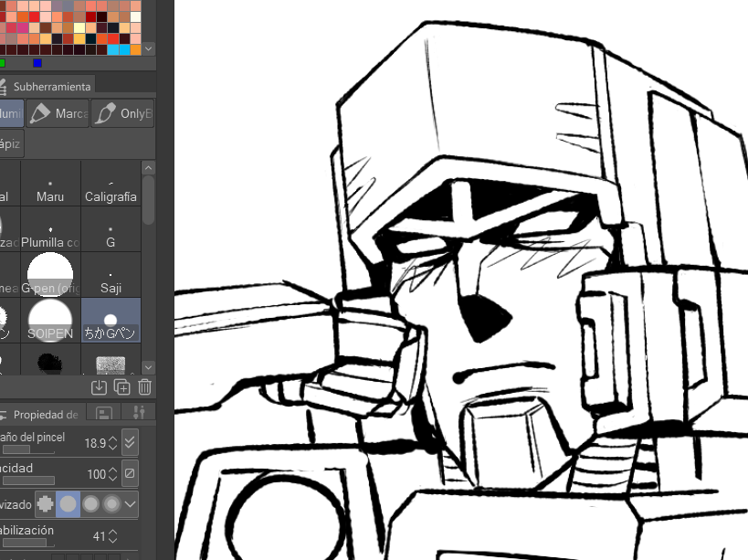The image size is (748, 560).
Task: Select the Marcador sub tool group
Action: pyautogui.click(x=58, y=113)
